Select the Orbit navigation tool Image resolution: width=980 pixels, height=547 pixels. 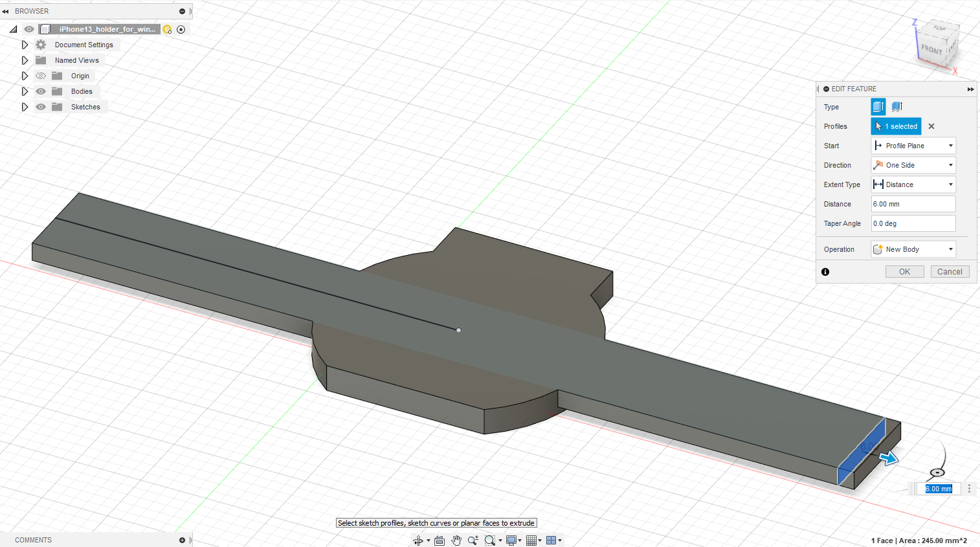(418, 541)
